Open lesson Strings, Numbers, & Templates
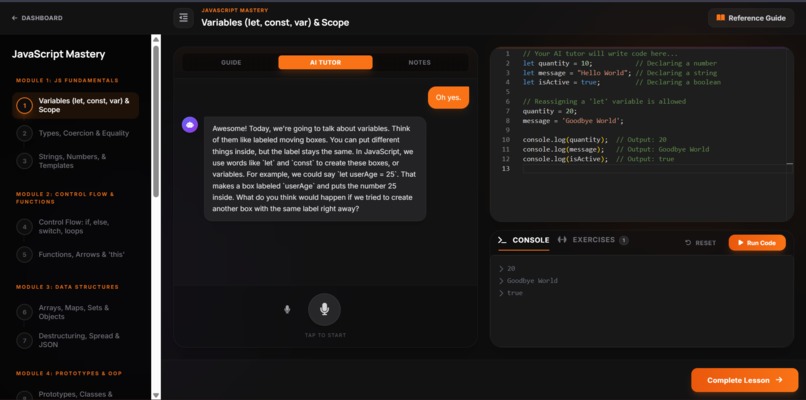Viewport: 806px width, 400px height. coord(76,161)
